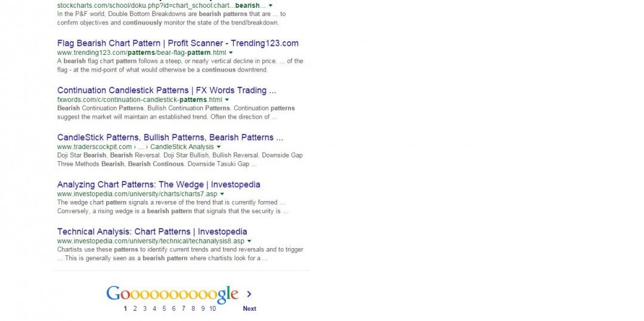Open Flag Bearish Chart Pattern result
The image size is (644, 321).
point(178,43)
